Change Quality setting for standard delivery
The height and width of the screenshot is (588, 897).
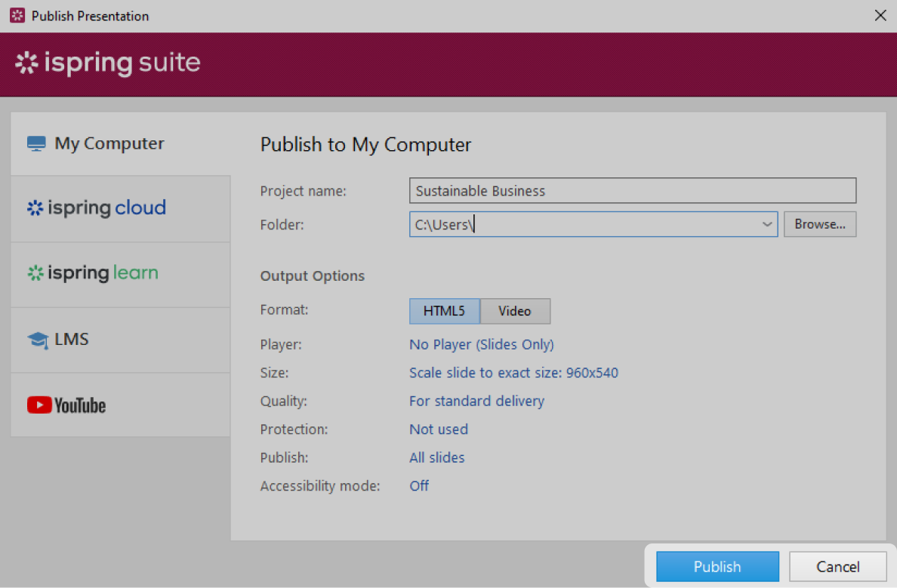(476, 401)
